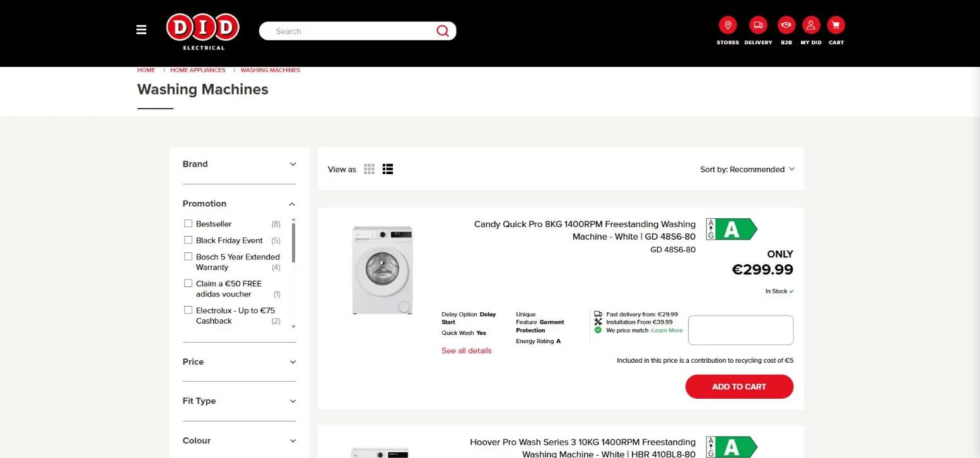980x458 pixels.
Task: Click the Candy washing machine thumbnail
Action: [x=382, y=270]
